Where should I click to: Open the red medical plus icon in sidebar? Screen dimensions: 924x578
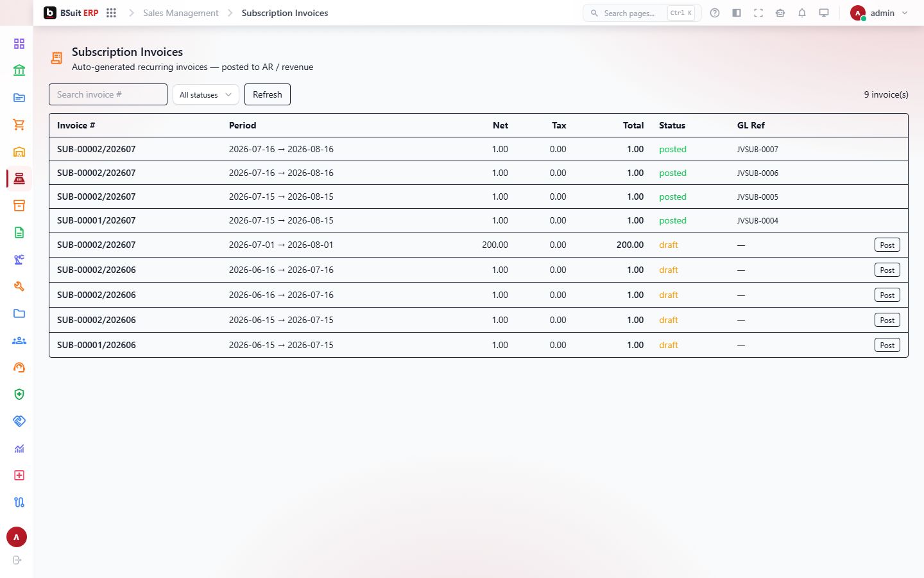(x=19, y=475)
